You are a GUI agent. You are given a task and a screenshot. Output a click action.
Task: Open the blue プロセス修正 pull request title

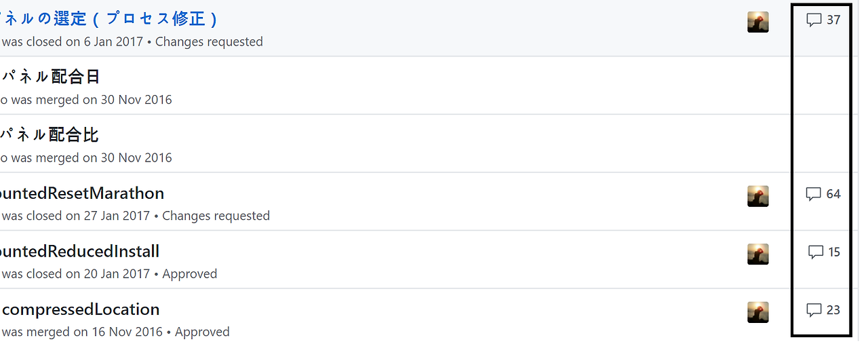(x=108, y=18)
